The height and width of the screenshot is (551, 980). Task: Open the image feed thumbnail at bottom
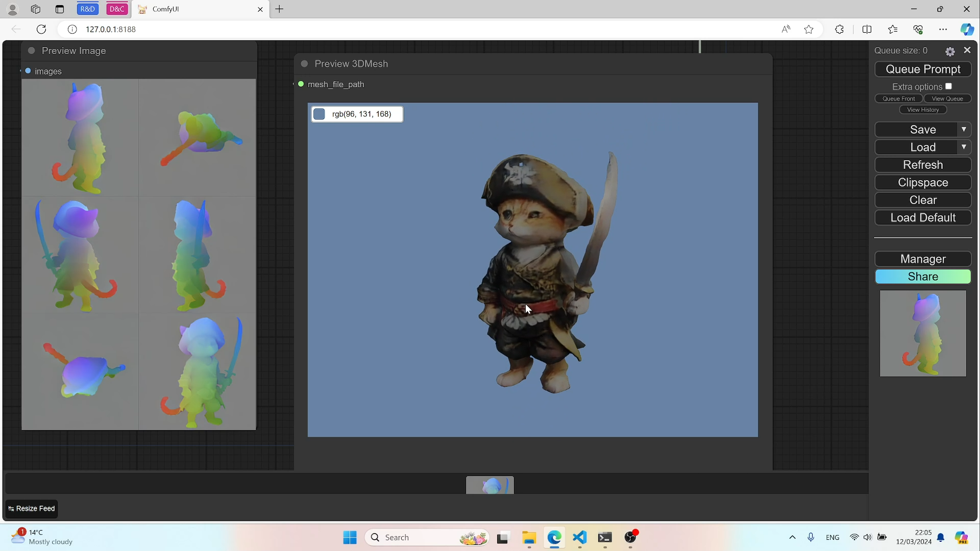point(490,485)
